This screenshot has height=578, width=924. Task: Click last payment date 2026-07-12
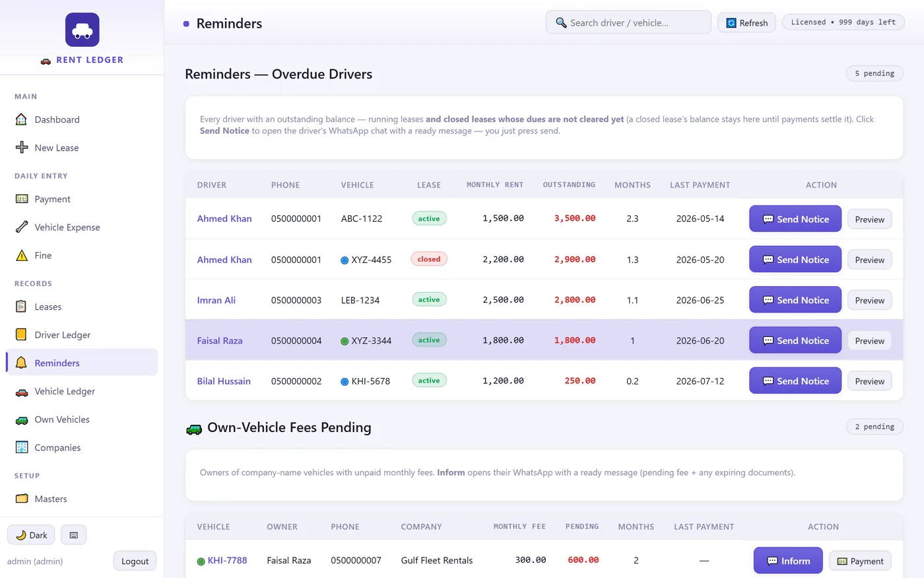700,381
